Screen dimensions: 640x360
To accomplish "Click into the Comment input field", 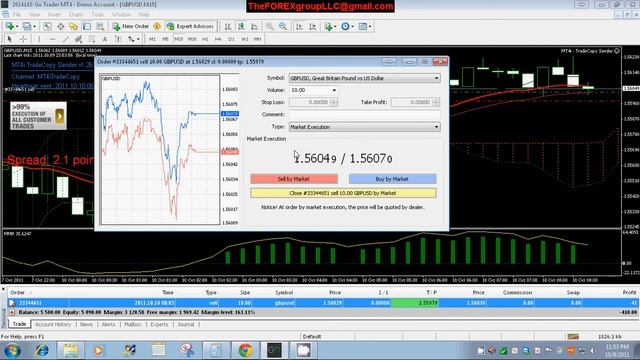I will [x=364, y=115].
